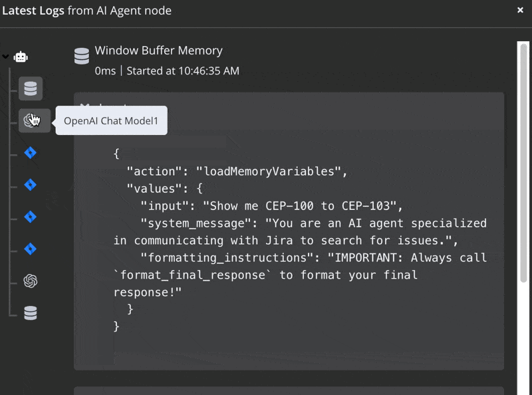This screenshot has height=395, width=532.
Task: Open the OpenAI Chat Model1 tree node
Action: click(x=35, y=120)
